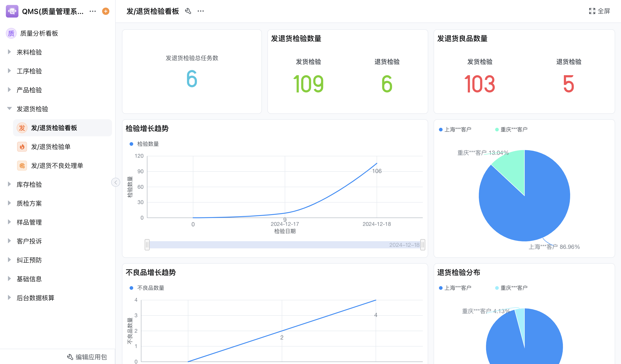The image size is (621, 364).
Task: Toggle 重庆***客户 legend in 退货检验分布 chart
Action: coord(511,288)
